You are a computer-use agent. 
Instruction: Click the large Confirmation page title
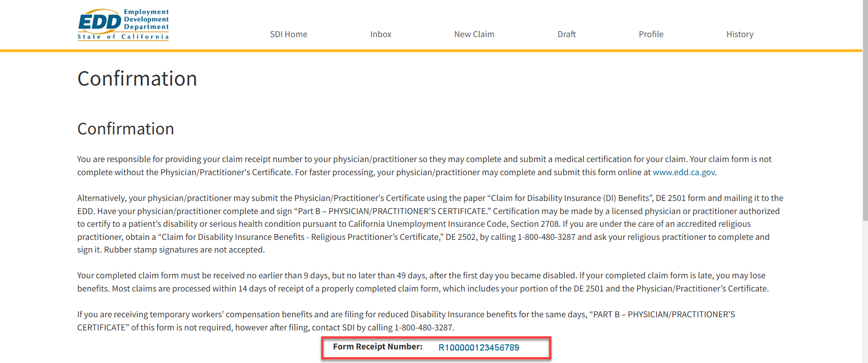[137, 79]
